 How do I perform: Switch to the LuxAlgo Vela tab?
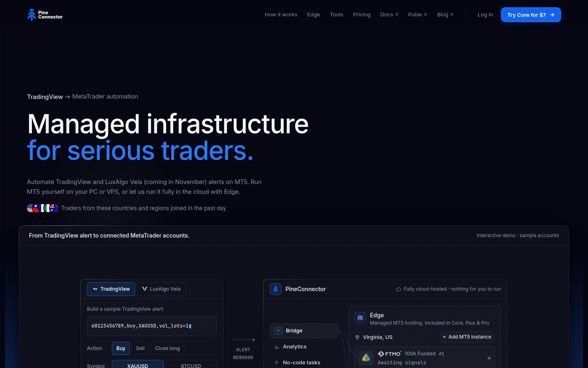click(161, 289)
